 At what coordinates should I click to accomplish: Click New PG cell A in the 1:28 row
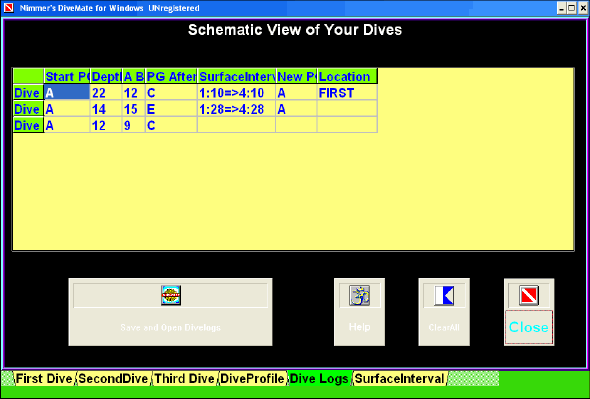click(297, 109)
